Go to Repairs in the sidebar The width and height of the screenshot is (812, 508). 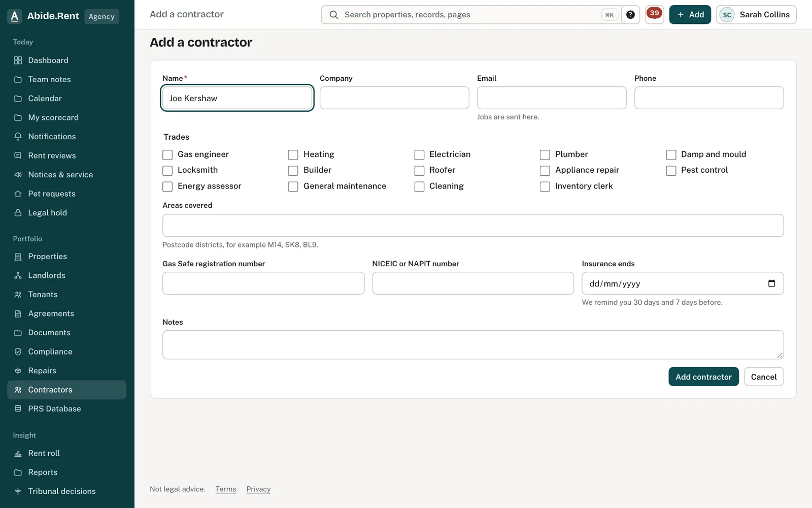[x=67, y=371]
